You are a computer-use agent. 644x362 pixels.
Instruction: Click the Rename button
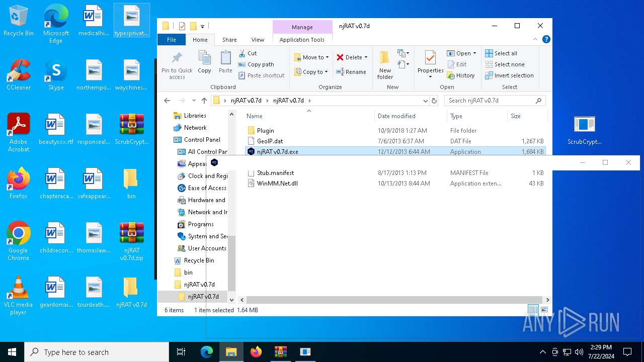tap(351, 72)
